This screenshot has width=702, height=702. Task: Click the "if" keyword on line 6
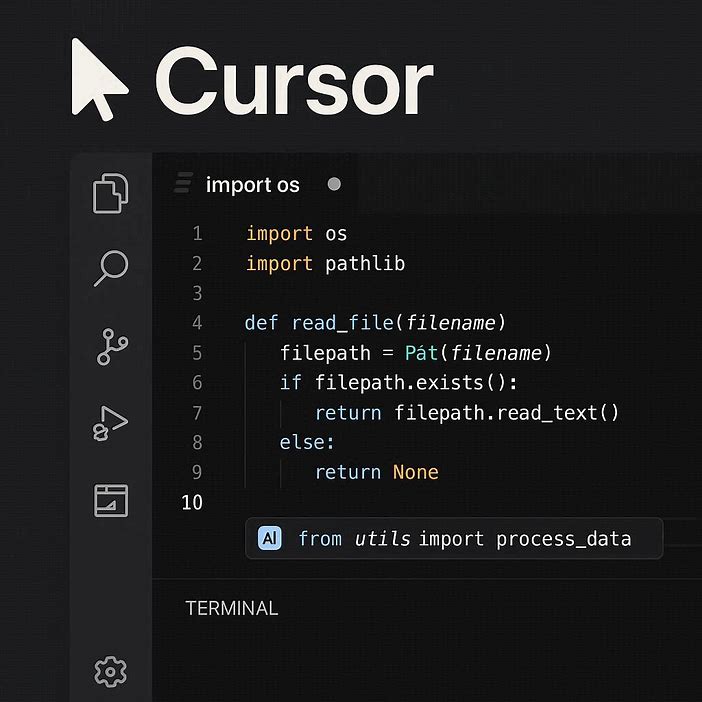(291, 383)
